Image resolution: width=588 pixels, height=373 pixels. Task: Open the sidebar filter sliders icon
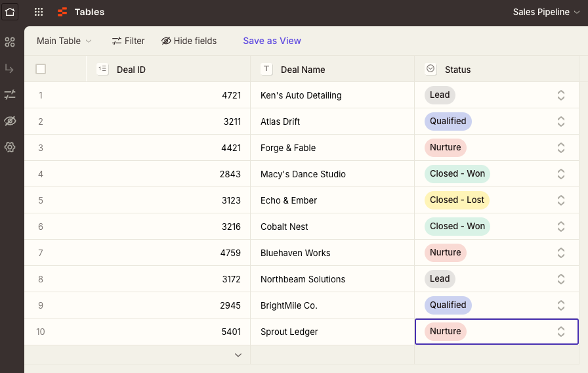pos(10,95)
